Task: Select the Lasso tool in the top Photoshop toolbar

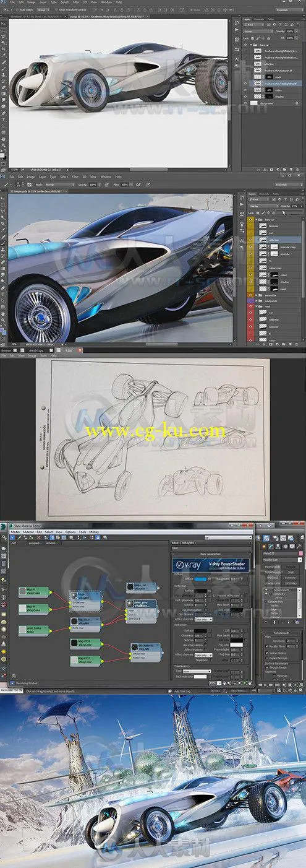Action: [3, 37]
